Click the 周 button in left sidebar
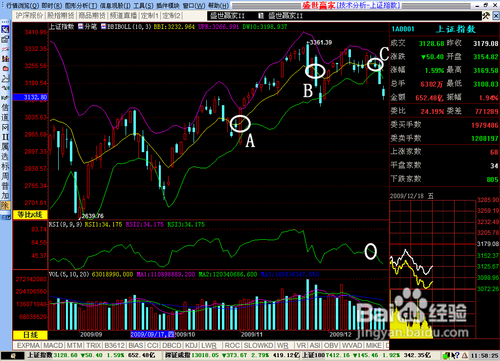The image size is (500, 361). [5, 176]
